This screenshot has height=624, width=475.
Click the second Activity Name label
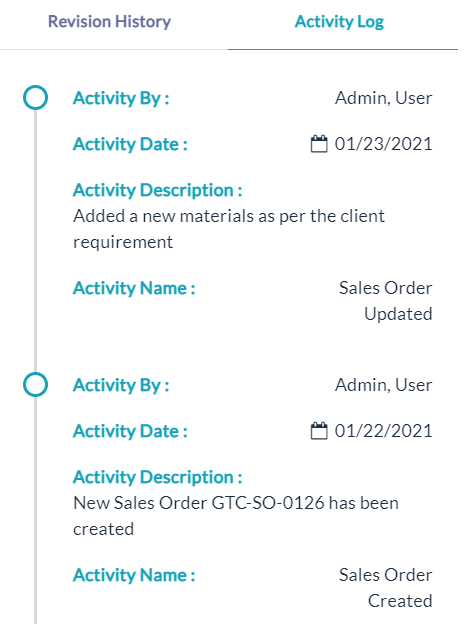[134, 575]
